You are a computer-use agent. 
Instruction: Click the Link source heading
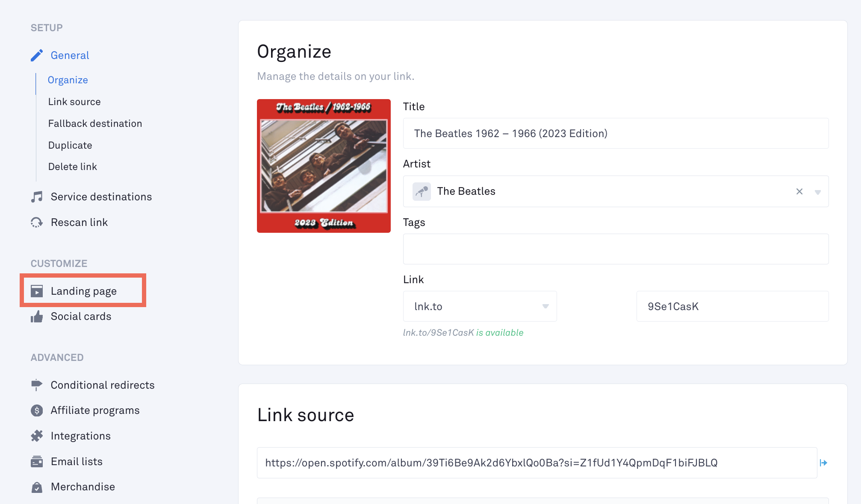point(306,415)
